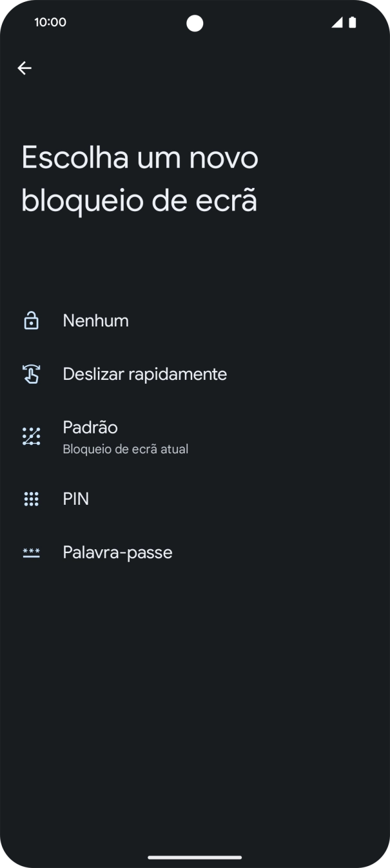Image resolution: width=390 pixels, height=868 pixels.
Task: Click the camera cutout area at top
Action: tap(195, 23)
